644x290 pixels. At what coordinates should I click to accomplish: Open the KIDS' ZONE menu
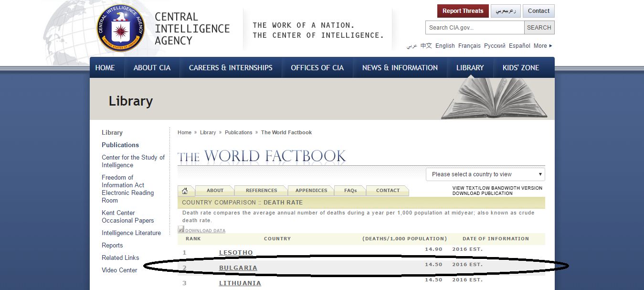pos(521,68)
